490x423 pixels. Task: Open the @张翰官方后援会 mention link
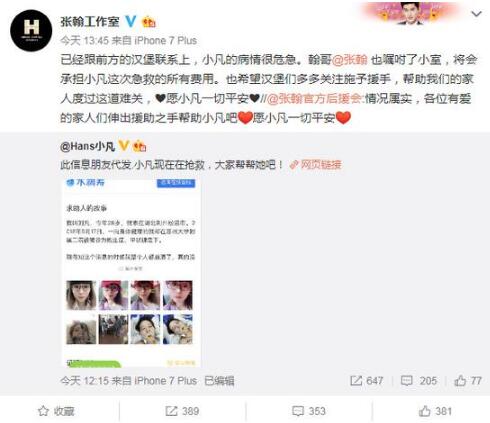(314, 99)
